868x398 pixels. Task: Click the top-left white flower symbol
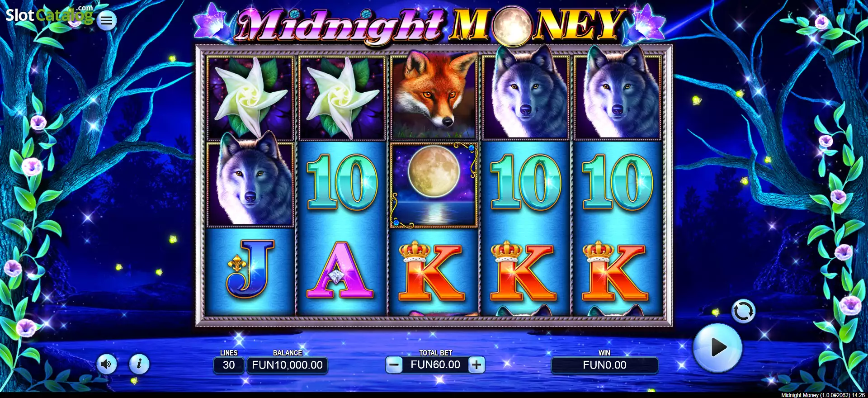pyautogui.click(x=250, y=97)
